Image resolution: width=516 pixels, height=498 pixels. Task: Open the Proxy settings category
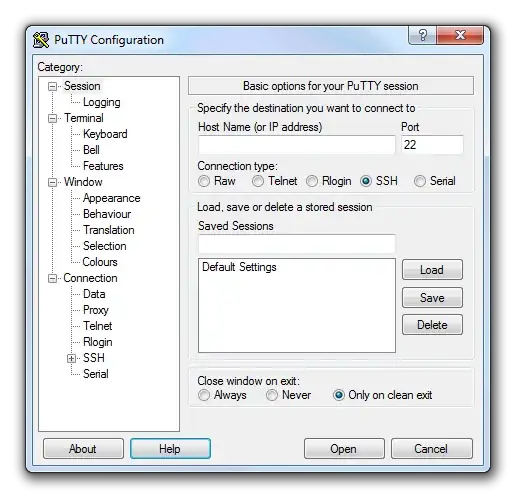[96, 310]
